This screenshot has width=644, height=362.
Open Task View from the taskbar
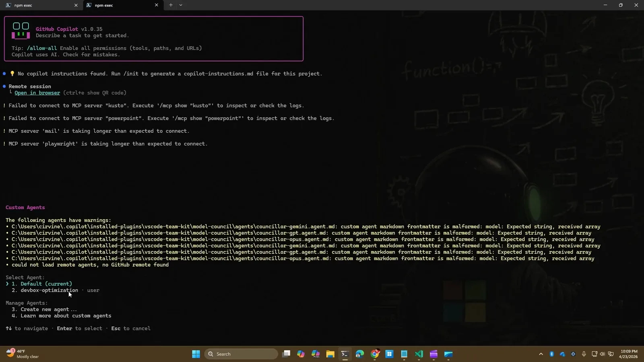(286, 354)
